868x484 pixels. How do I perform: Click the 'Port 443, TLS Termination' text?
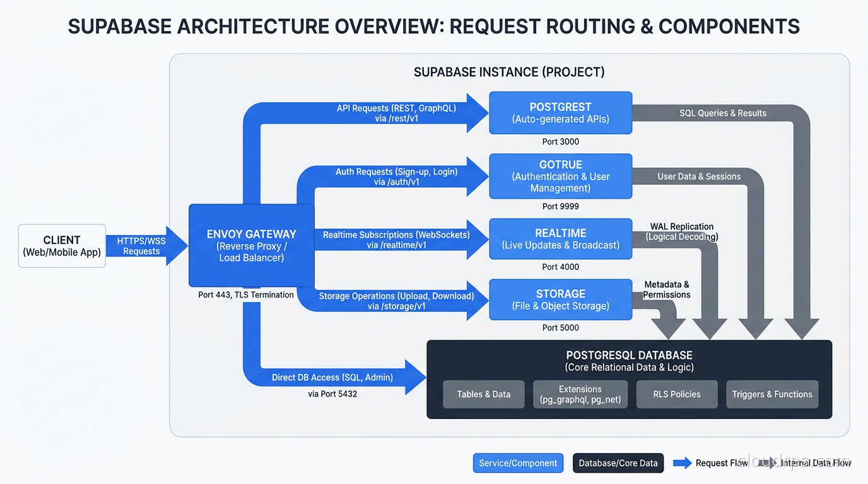(246, 294)
